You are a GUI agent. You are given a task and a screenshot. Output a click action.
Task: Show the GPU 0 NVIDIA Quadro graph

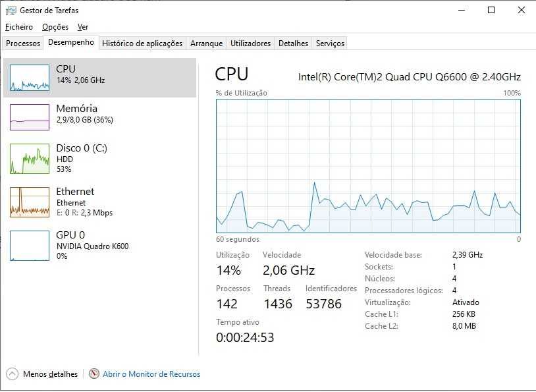[30, 245]
